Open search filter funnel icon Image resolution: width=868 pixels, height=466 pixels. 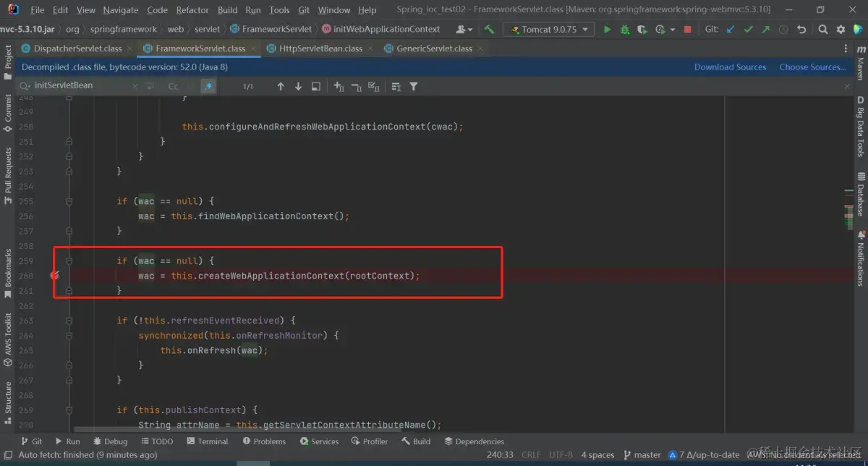click(x=414, y=86)
